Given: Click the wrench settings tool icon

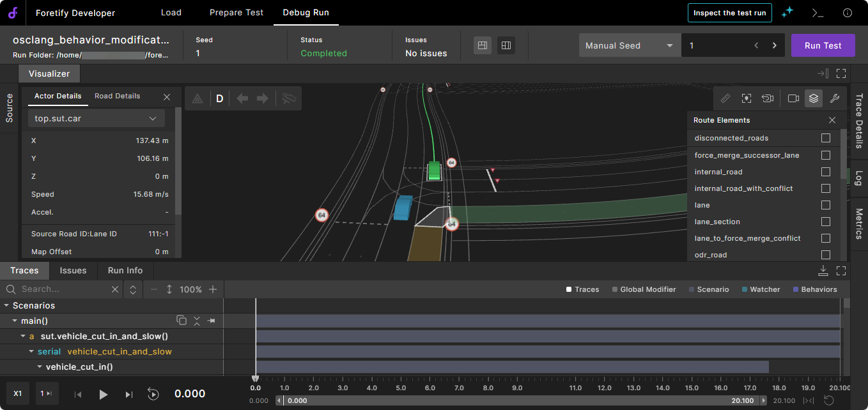Looking at the screenshot, I should point(834,98).
